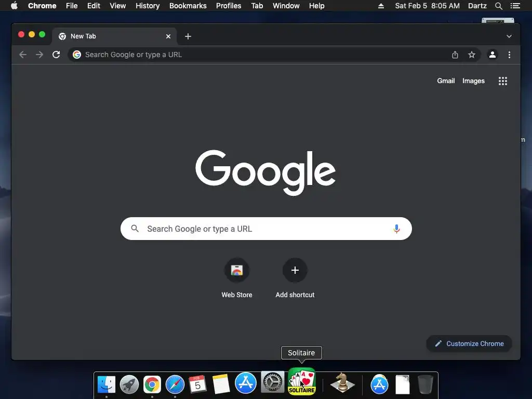The image size is (532, 399).
Task: Open Launchpad rocket in the Dock
Action: click(x=129, y=384)
